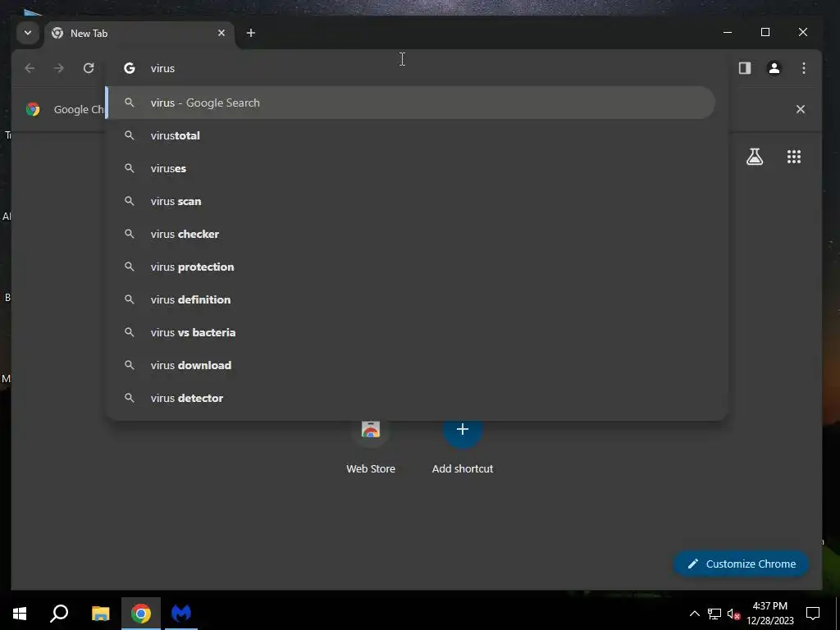Viewport: 840px width, 630px height.
Task: Open the notification center icon
Action: 813,614
